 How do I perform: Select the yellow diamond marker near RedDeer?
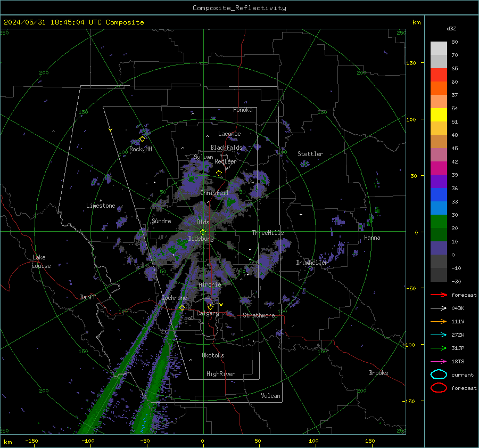click(x=219, y=173)
